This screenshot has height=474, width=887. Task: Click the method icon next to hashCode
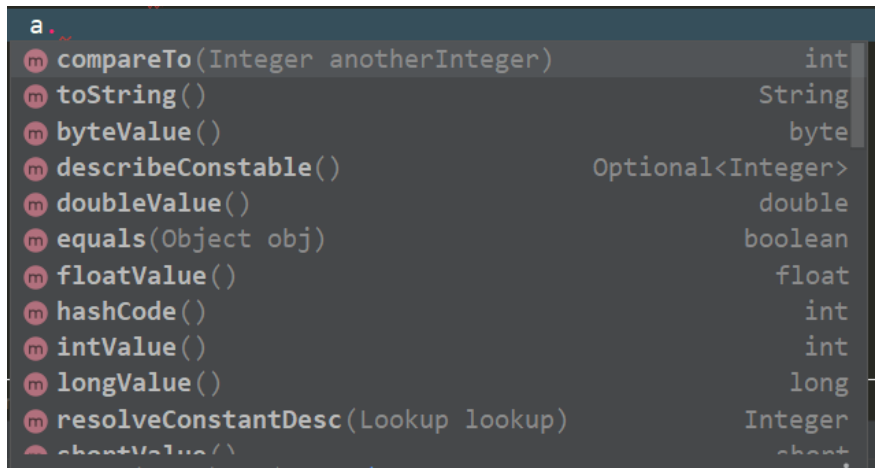35,312
